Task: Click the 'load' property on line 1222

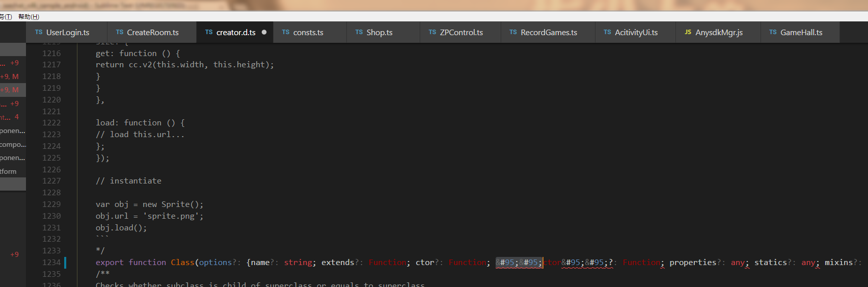Action: (x=105, y=123)
